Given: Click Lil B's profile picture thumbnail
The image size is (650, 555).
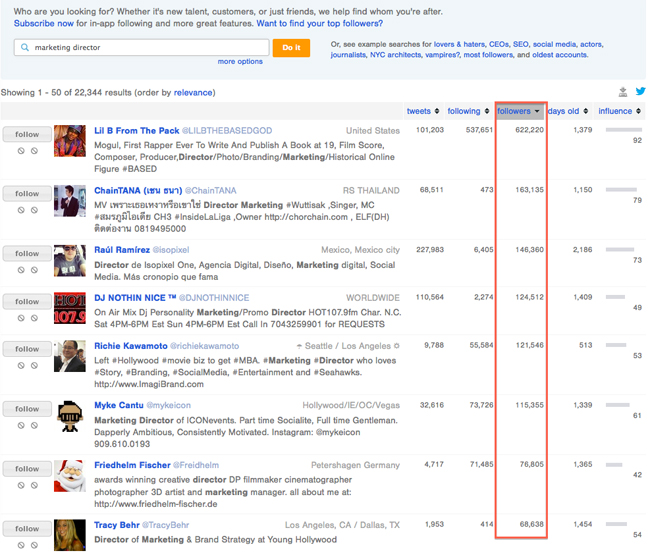Looking at the screenshot, I should pos(70,141).
